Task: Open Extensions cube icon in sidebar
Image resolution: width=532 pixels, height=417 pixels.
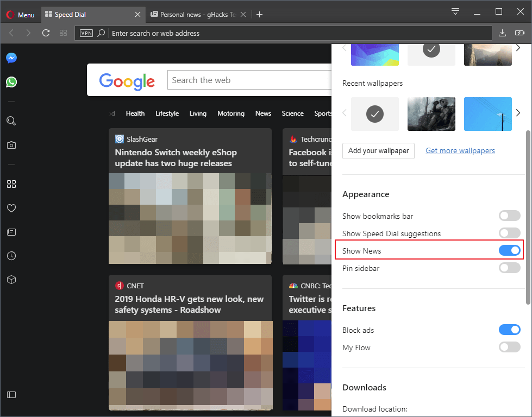Action: [11, 280]
